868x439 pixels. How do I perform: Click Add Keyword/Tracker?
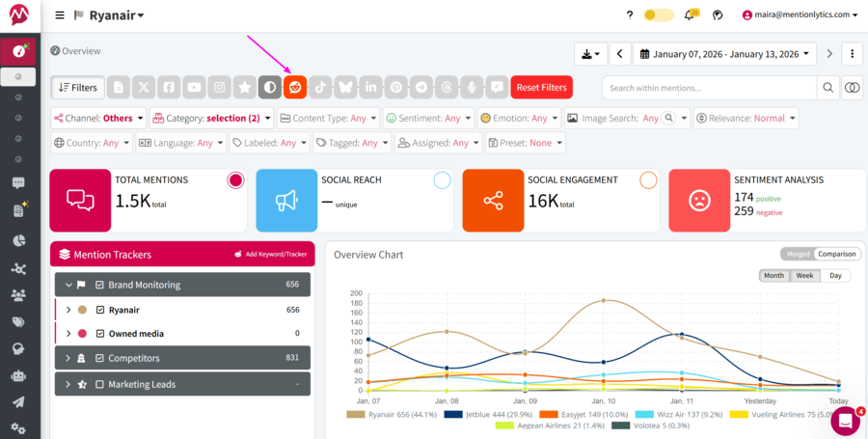[x=271, y=254]
